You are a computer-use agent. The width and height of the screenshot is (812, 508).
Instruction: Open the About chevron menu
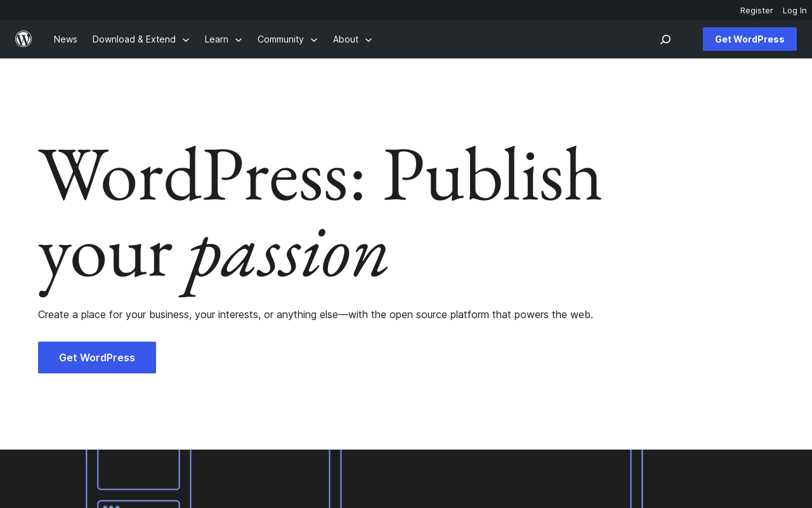click(x=367, y=39)
